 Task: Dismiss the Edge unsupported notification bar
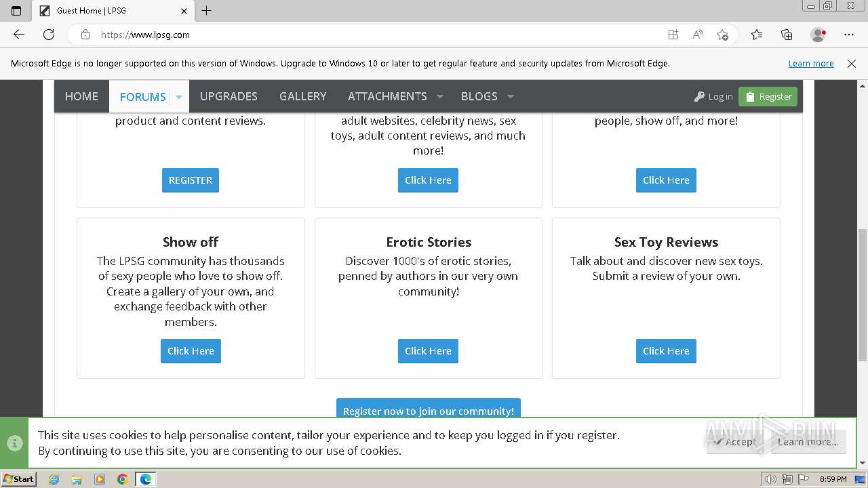[x=852, y=64]
